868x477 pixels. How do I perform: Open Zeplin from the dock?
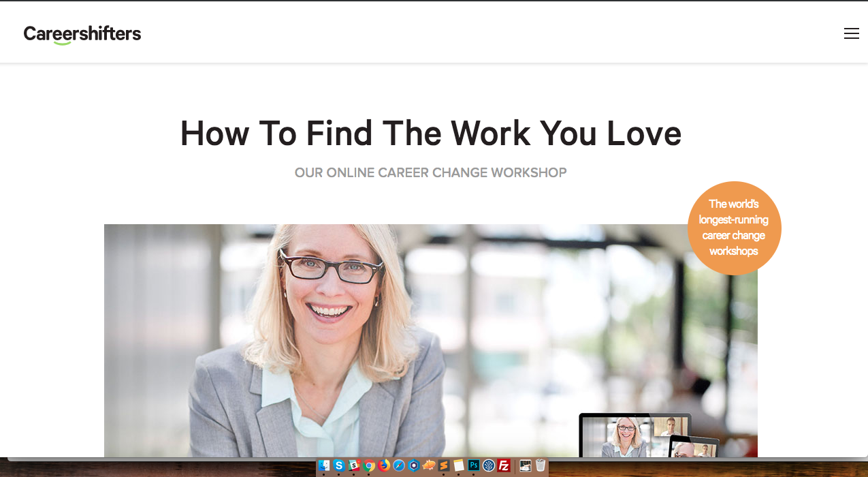414,467
